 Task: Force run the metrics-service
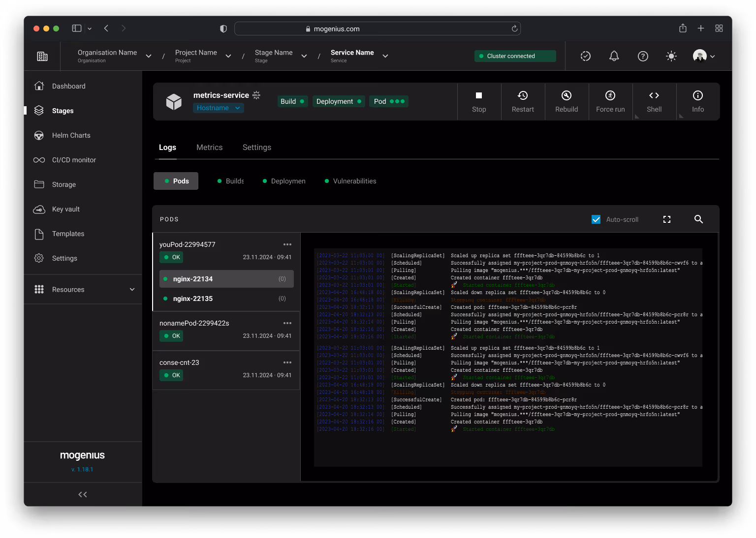tap(610, 101)
